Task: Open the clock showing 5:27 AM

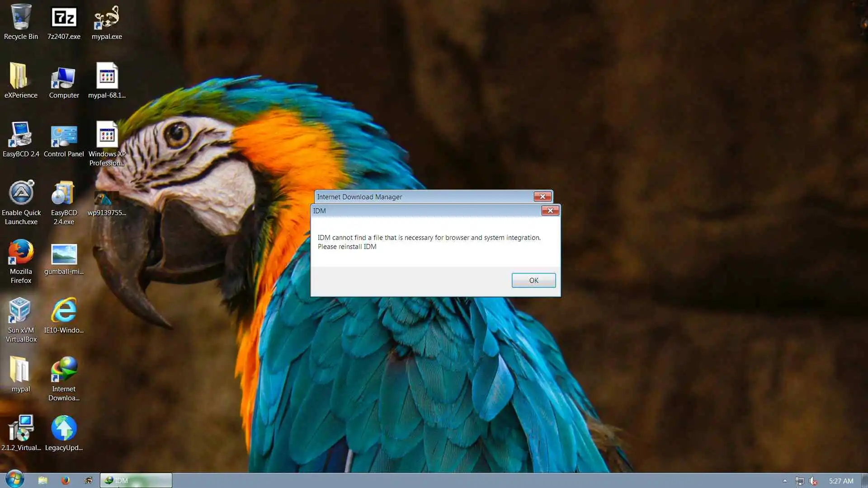Action: [841, 481]
